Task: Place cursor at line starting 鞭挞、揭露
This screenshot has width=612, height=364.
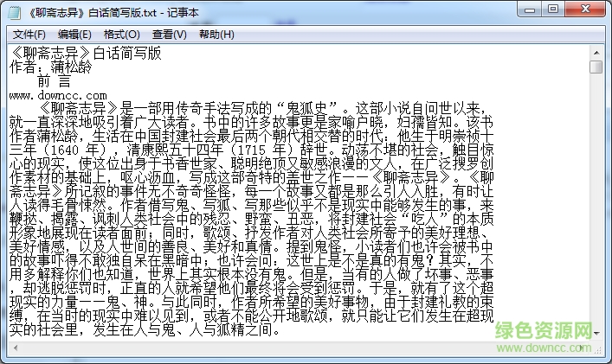Action: [x=251, y=219]
